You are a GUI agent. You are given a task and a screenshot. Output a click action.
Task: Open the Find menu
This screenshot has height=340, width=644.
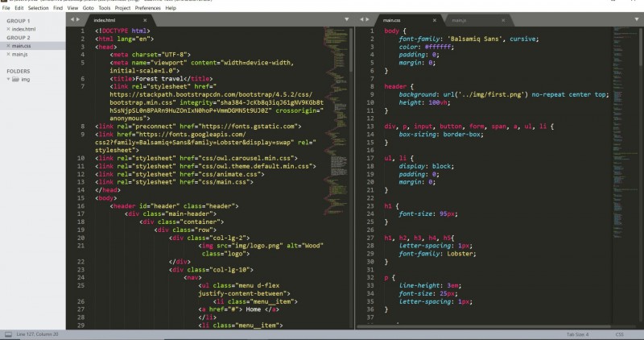[58, 8]
